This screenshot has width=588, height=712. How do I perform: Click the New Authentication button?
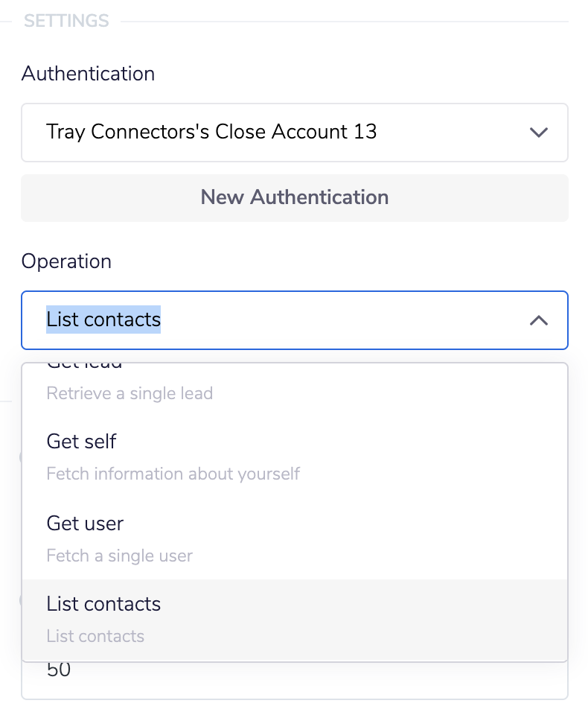[294, 197]
